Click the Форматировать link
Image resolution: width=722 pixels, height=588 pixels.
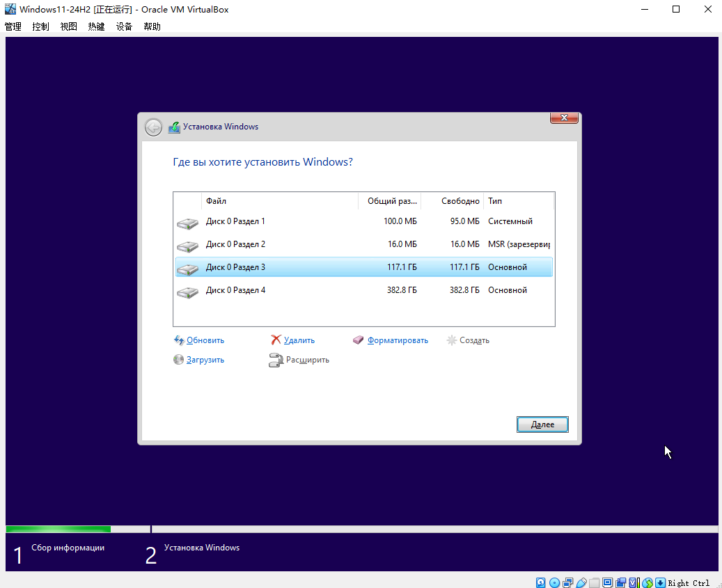[398, 340]
